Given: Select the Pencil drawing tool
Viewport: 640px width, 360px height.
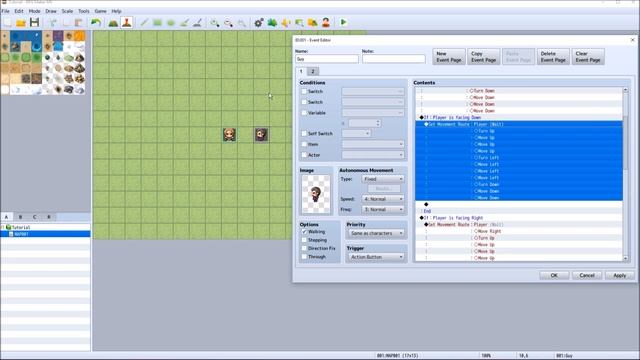Looking at the screenshot, I should pyautogui.click(x=144, y=22).
